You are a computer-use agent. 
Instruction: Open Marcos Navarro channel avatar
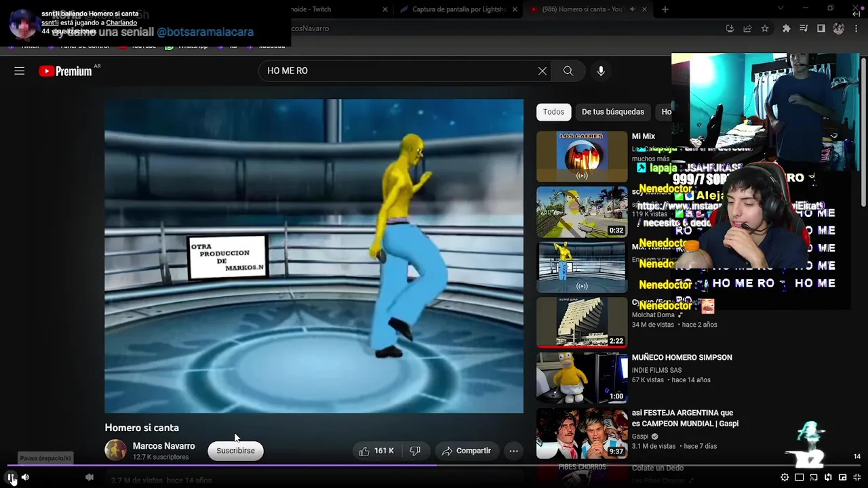(x=115, y=450)
